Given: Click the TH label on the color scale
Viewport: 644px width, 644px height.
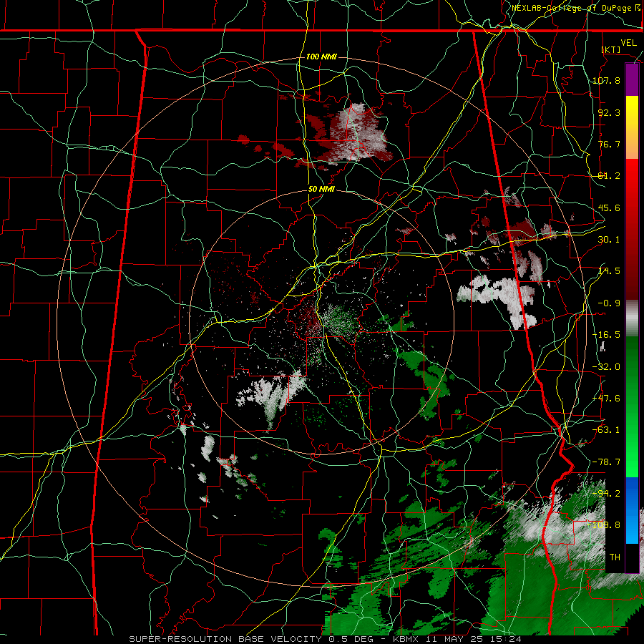Looking at the screenshot, I should pos(615,557).
